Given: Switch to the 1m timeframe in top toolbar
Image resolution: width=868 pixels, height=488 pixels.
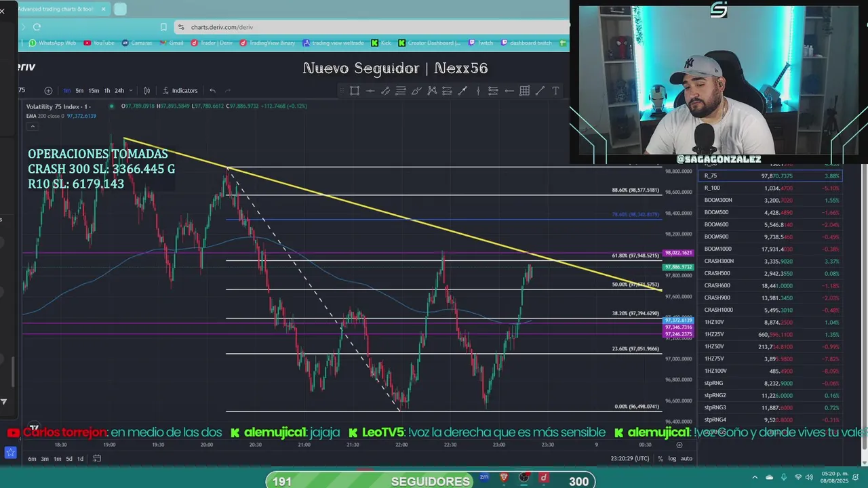Looking at the screenshot, I should (x=67, y=90).
